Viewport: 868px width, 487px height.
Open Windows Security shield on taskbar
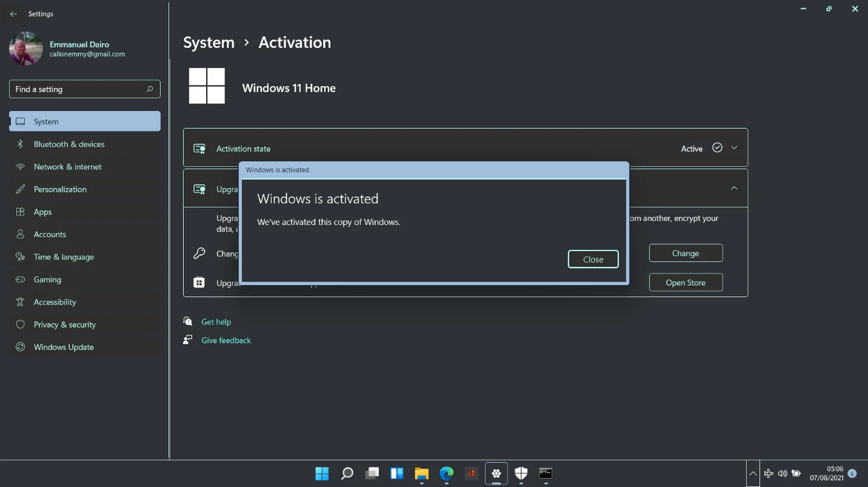tap(521, 473)
